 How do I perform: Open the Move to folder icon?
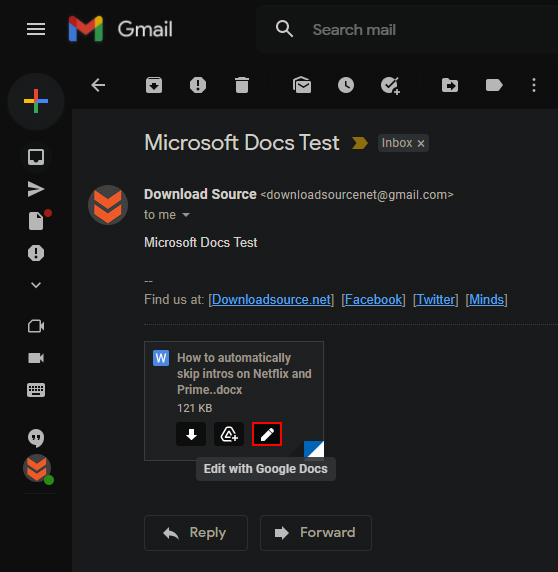click(450, 85)
